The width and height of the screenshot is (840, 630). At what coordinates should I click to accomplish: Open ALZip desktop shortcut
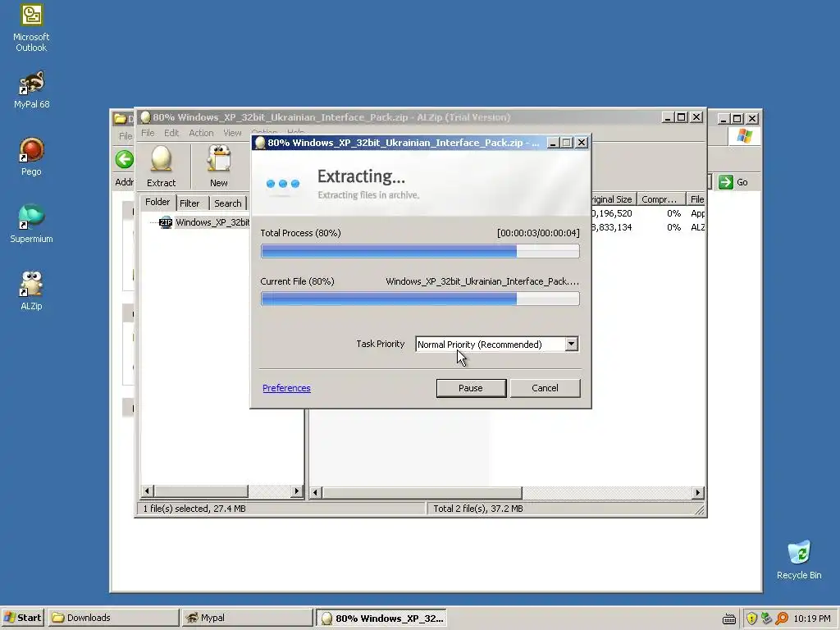tap(31, 291)
